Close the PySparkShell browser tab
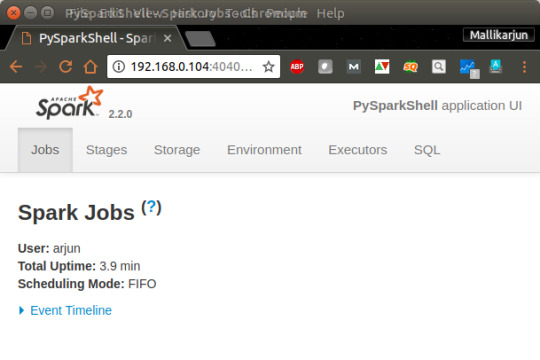Screen dimensions: 540x360 pyautogui.click(x=167, y=38)
